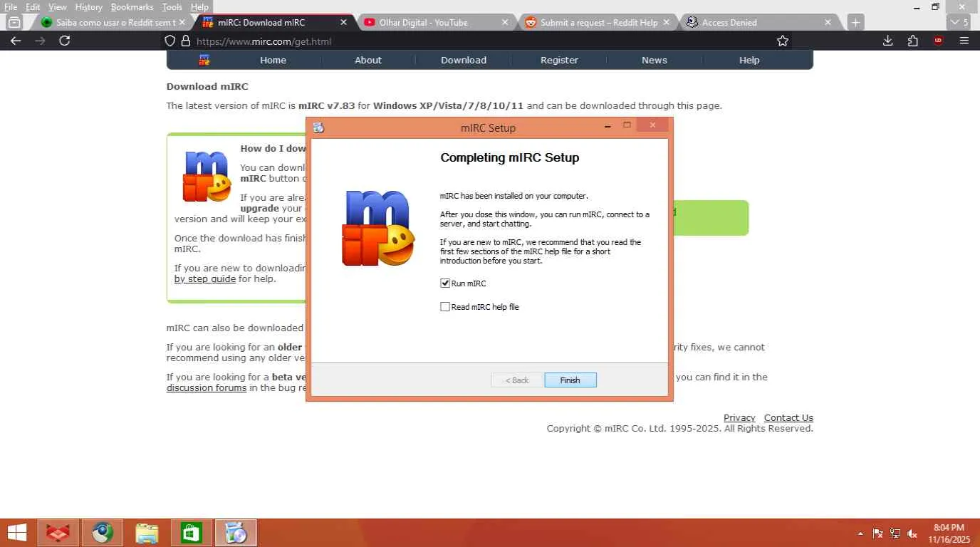Image resolution: width=980 pixels, height=547 pixels.
Task: Click the green download button behind the dialog
Action: pos(711,218)
